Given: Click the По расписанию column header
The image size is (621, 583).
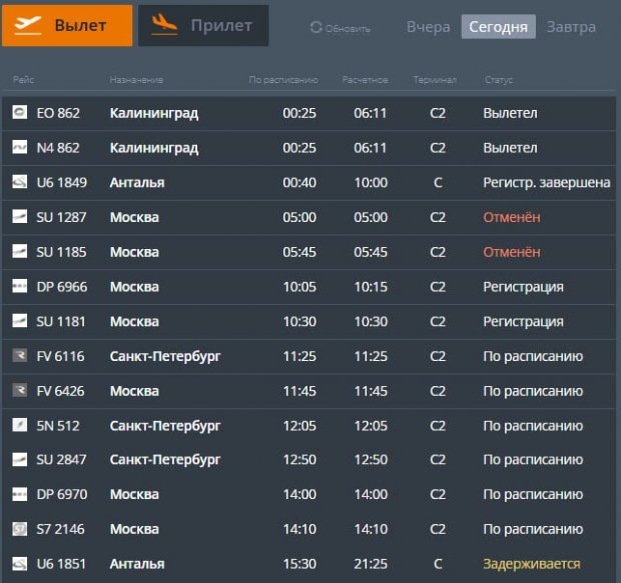Looking at the screenshot, I should coord(283,80).
